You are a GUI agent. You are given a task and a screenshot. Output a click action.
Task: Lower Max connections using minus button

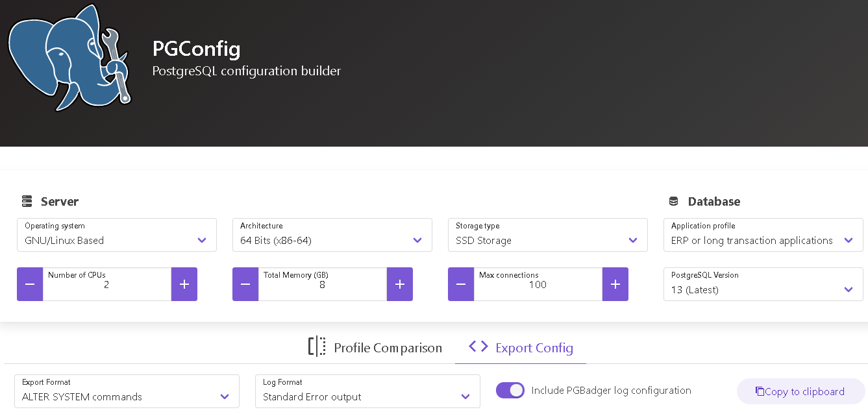click(x=461, y=284)
